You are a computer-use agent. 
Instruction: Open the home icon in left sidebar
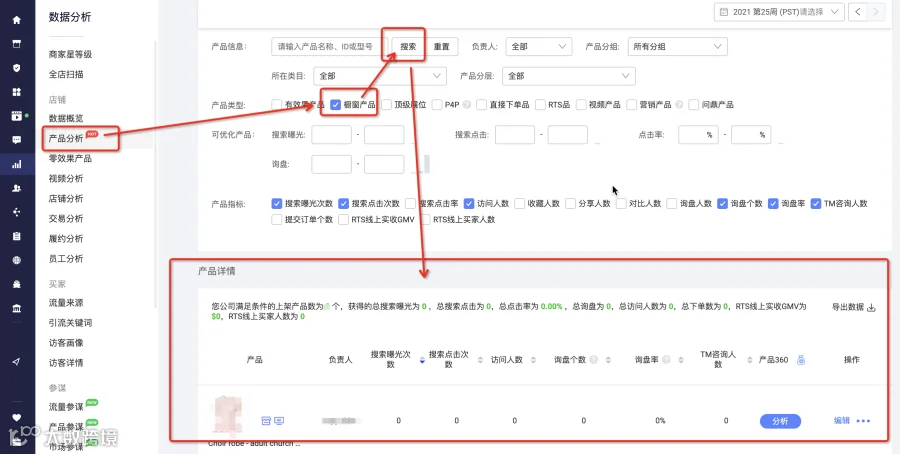17,20
